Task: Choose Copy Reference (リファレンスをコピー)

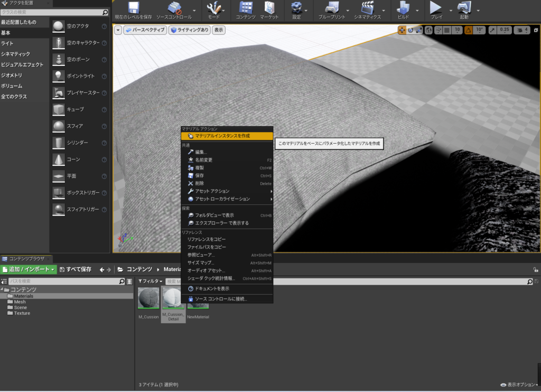Action: pos(227,239)
